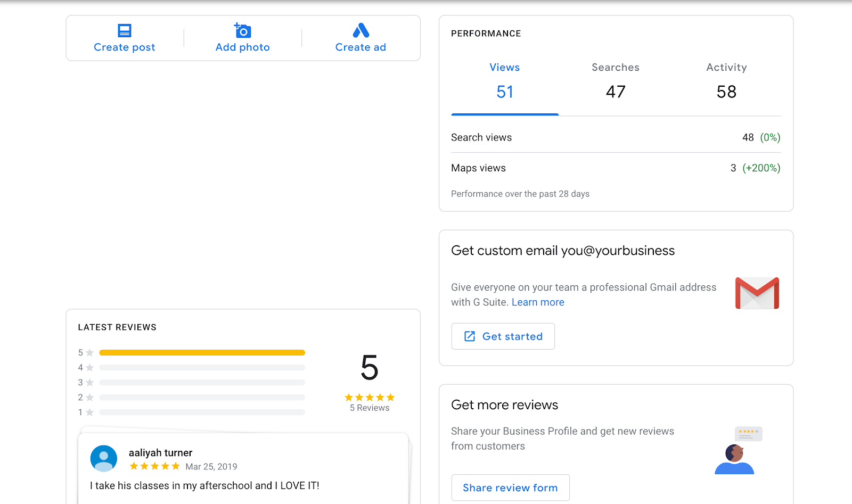Click the +200% maps views change
The height and width of the screenshot is (504, 852).
click(761, 168)
